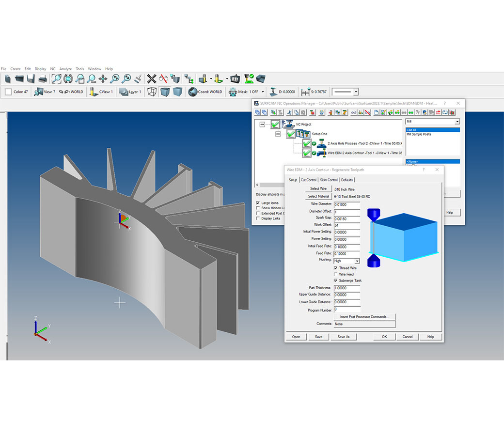Click the save diskette icon

click(31, 78)
